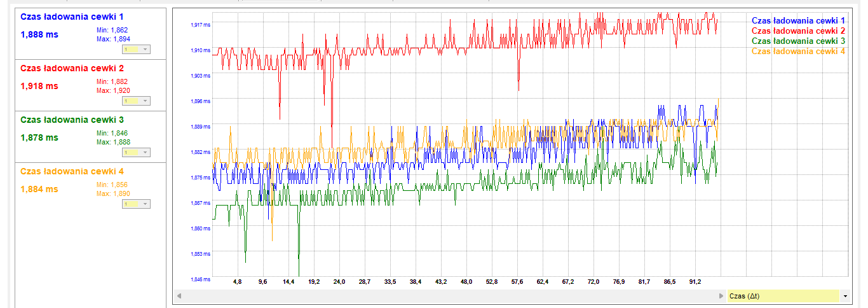Open the dropdown under Czas ładowania cewki 2
This screenshot has width=868, height=308.
pos(136,101)
